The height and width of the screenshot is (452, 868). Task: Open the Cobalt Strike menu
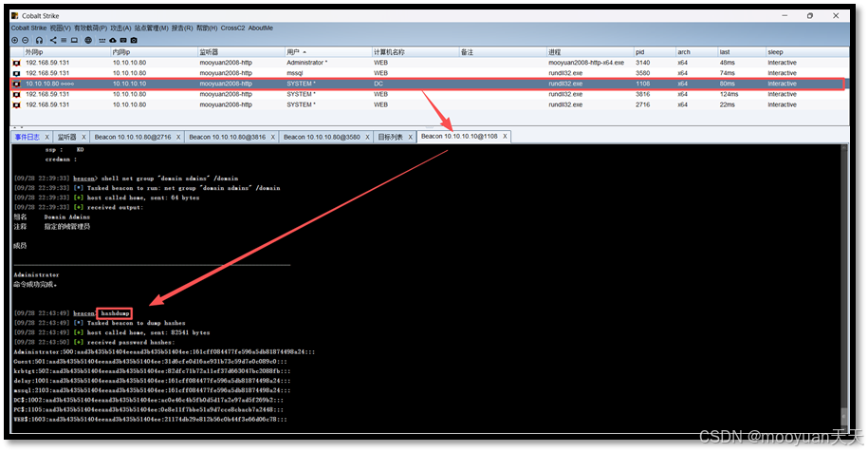(x=28, y=28)
